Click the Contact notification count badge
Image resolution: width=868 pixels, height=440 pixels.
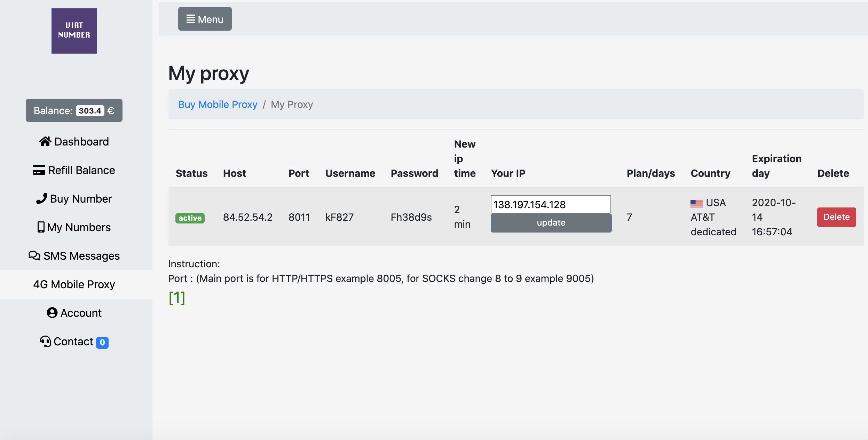click(102, 343)
